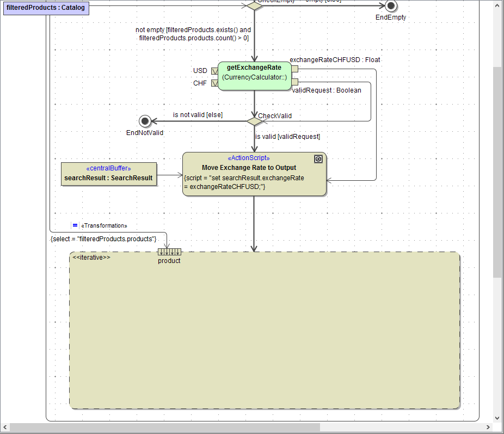Select the getExchangeRate action node
504x434 pixels.
point(254,76)
